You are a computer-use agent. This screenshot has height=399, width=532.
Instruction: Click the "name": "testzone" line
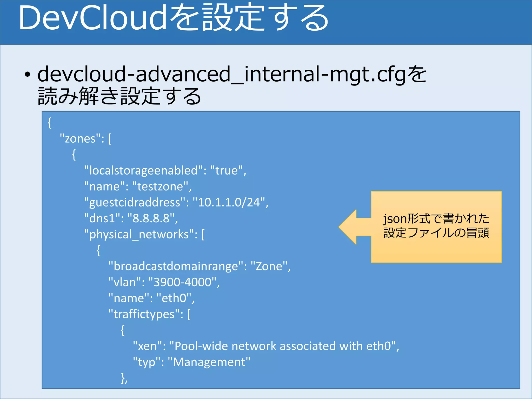[x=138, y=187]
